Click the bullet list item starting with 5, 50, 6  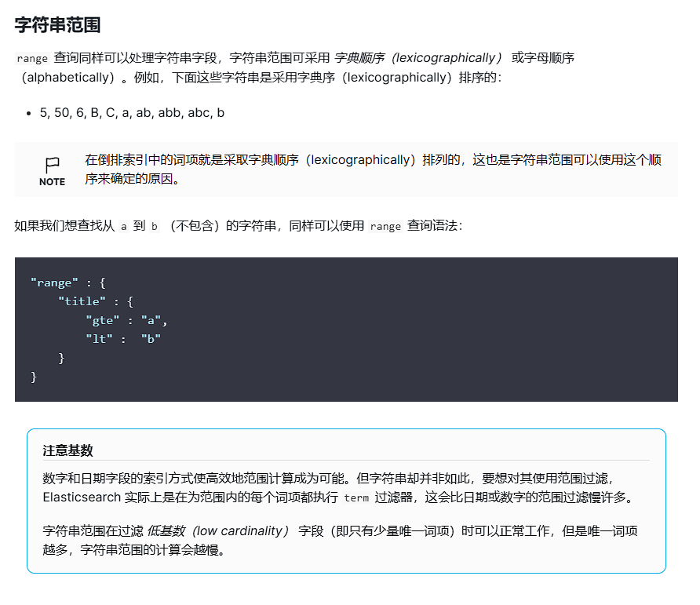pos(132,112)
